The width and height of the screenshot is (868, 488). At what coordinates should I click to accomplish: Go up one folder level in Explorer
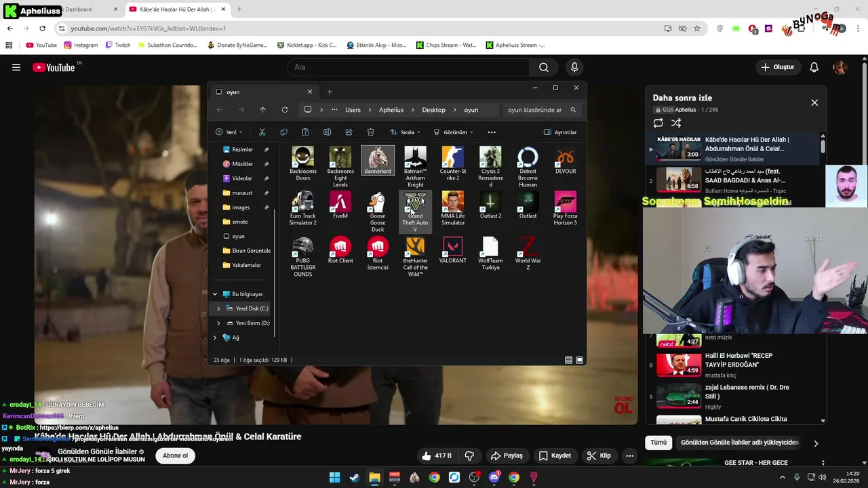(x=263, y=110)
